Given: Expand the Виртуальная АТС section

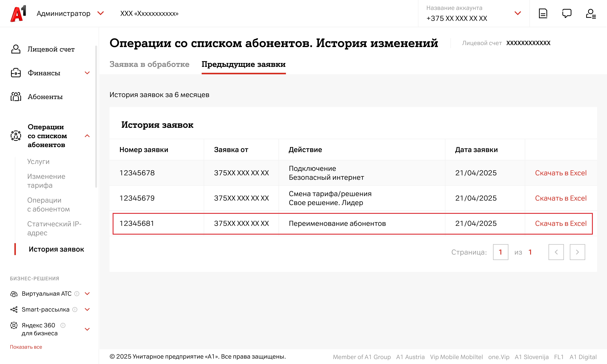Looking at the screenshot, I should click(87, 294).
